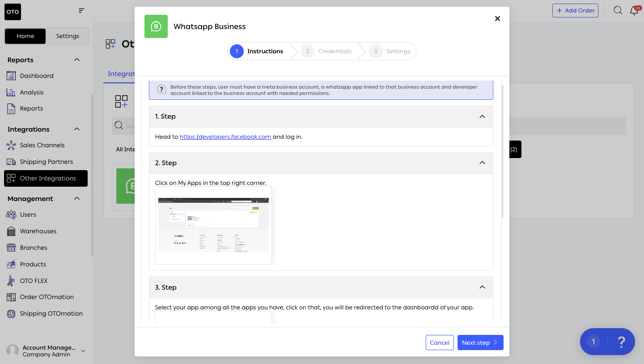This screenshot has height=364, width=644.
Task: Open the help question mark widget
Action: (x=621, y=342)
